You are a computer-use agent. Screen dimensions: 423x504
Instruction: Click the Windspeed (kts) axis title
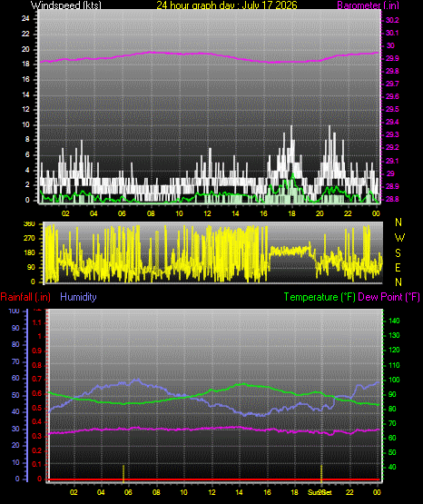(x=66, y=5)
